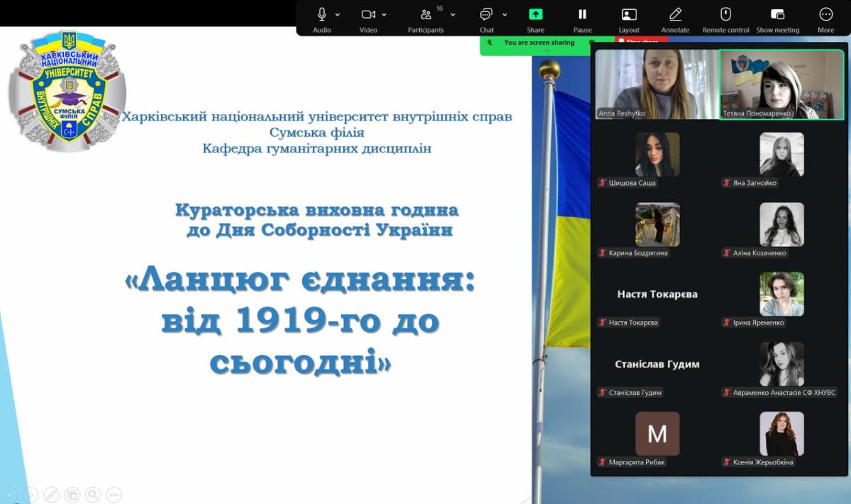Viewport: 851px width, 504px height.
Task: Expand the Chat options arrow
Action: pyautogui.click(x=505, y=14)
